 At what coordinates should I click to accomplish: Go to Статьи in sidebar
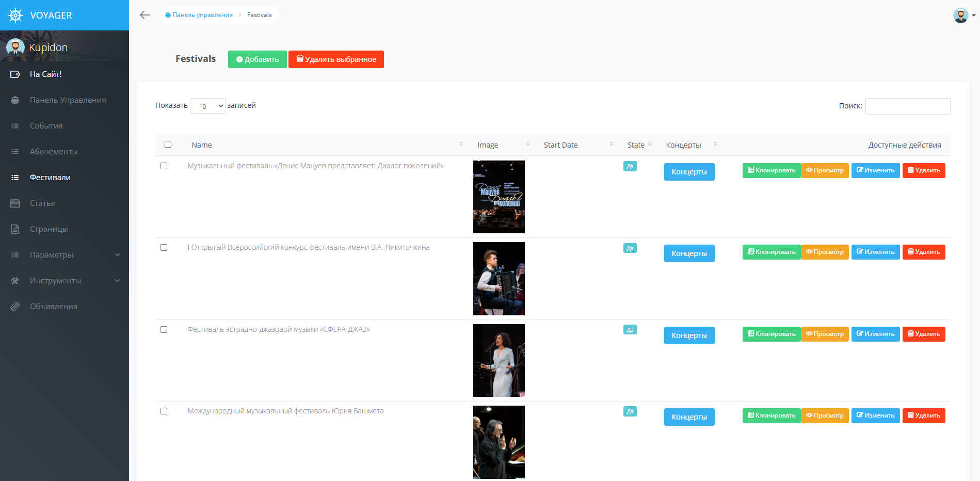coord(43,203)
